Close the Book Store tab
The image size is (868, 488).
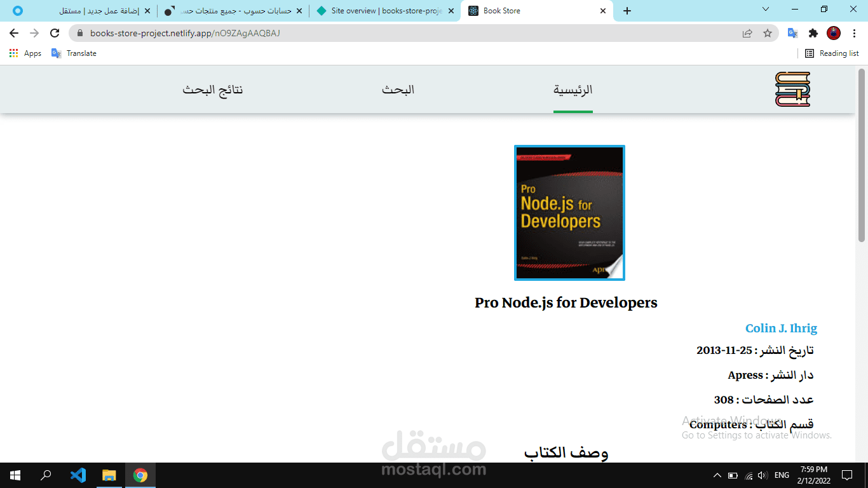point(602,11)
